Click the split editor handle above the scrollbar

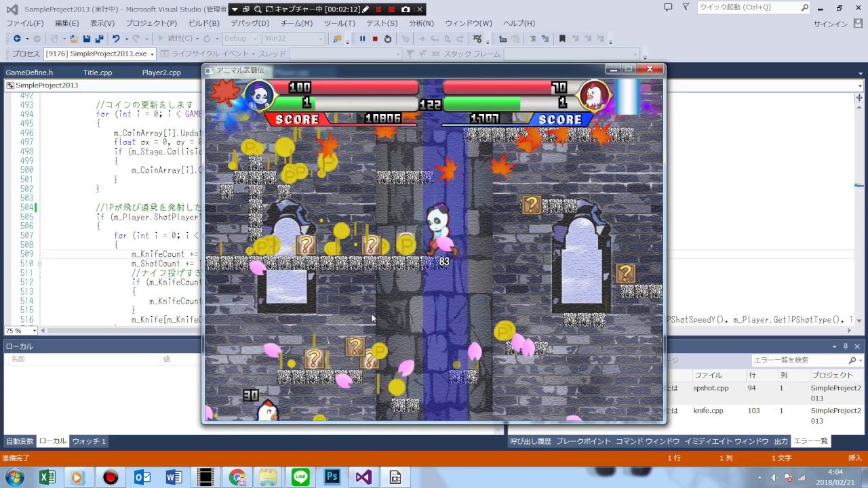(859, 97)
